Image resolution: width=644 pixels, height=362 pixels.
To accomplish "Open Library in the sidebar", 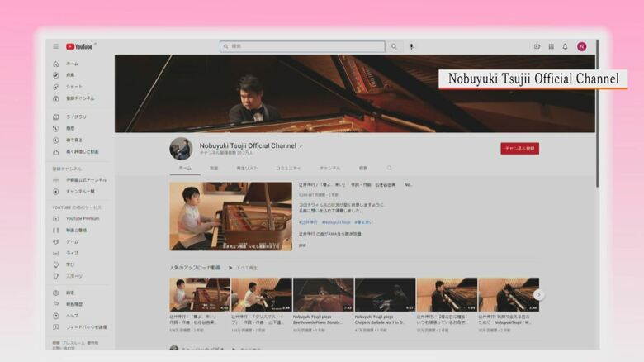I will point(75,117).
